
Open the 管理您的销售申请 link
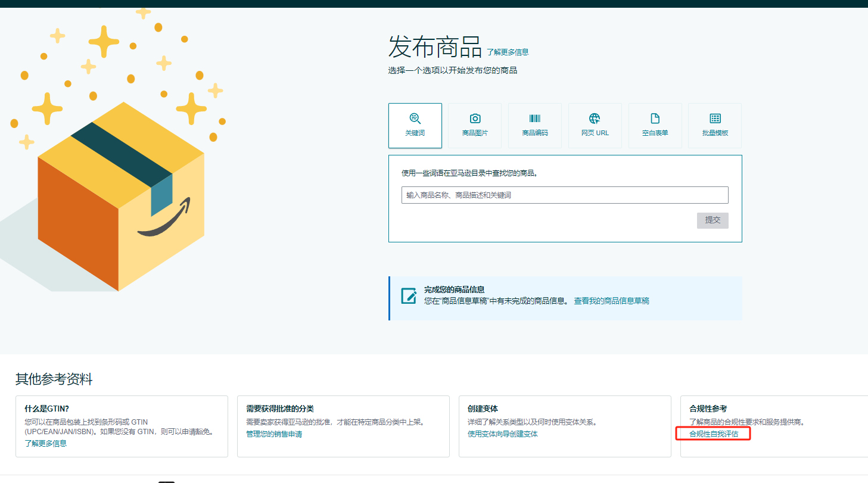[274, 434]
